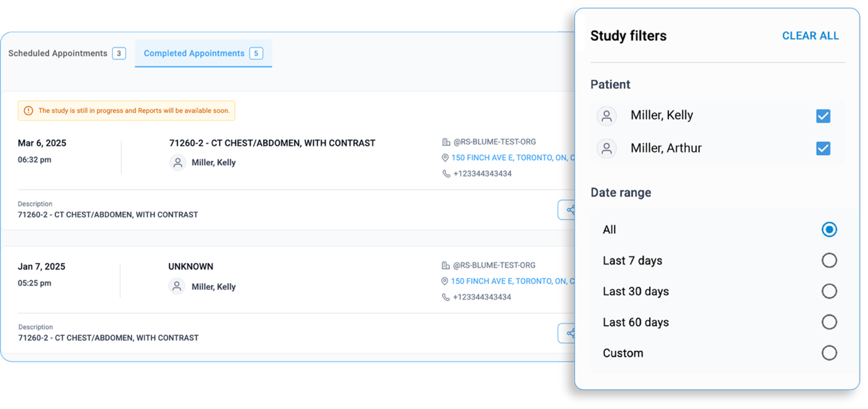The height and width of the screenshot is (409, 868).
Task: Click Miller, Kelly avatar icon in filters
Action: click(607, 116)
